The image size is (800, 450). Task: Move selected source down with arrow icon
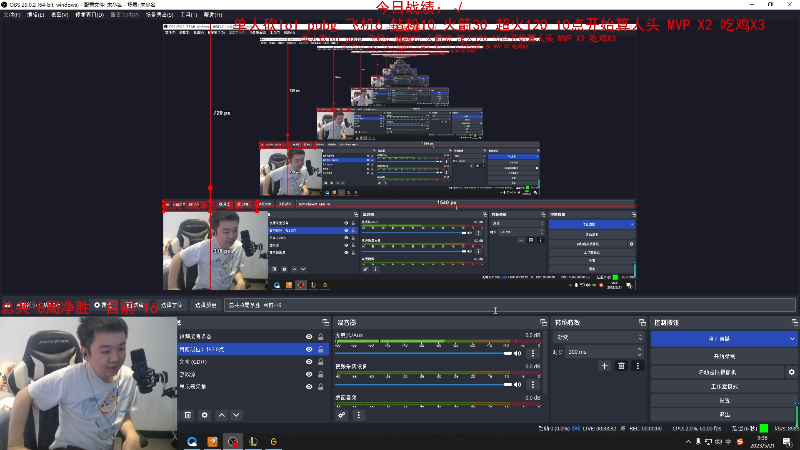tap(236, 415)
